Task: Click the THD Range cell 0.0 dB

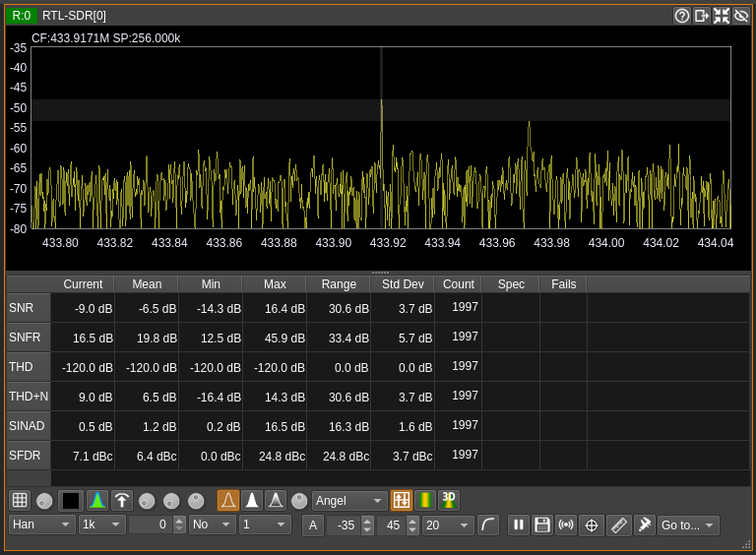Action: (x=339, y=367)
